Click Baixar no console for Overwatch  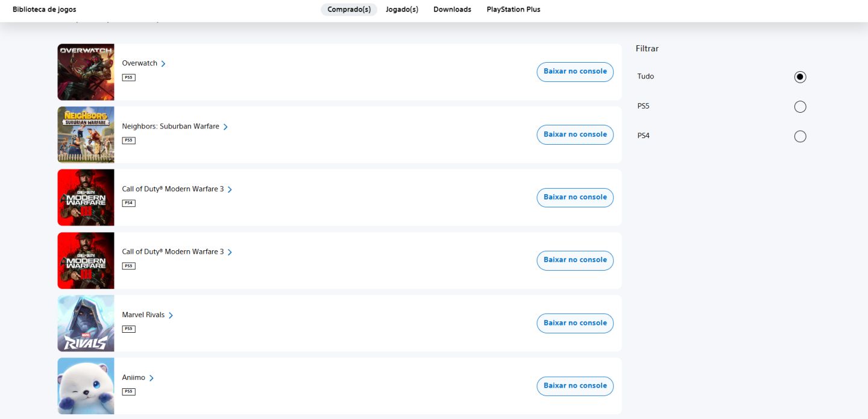tap(575, 71)
